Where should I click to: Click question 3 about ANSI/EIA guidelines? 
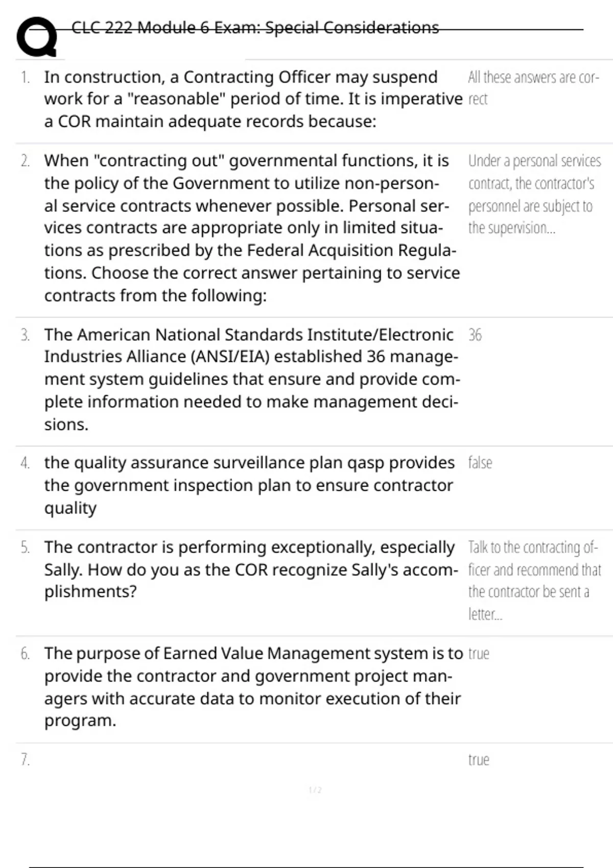pyautogui.click(x=252, y=379)
